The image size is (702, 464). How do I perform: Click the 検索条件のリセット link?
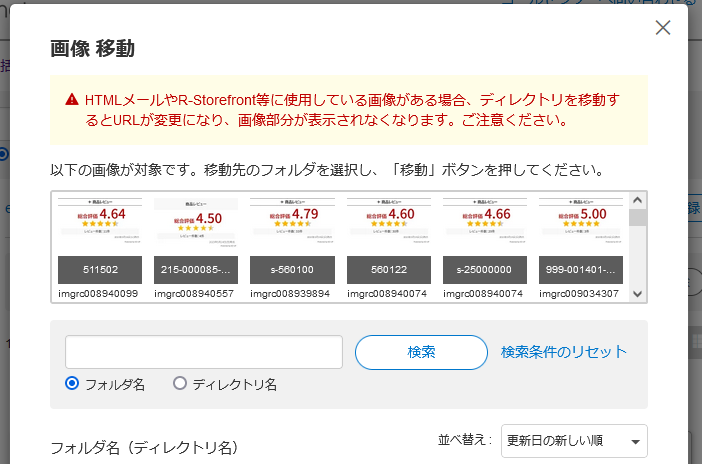click(564, 352)
